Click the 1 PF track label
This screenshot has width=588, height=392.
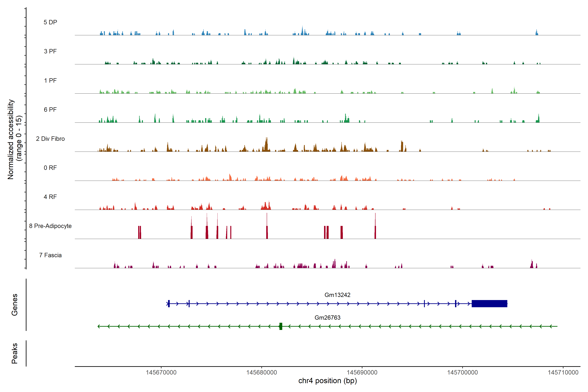point(50,81)
